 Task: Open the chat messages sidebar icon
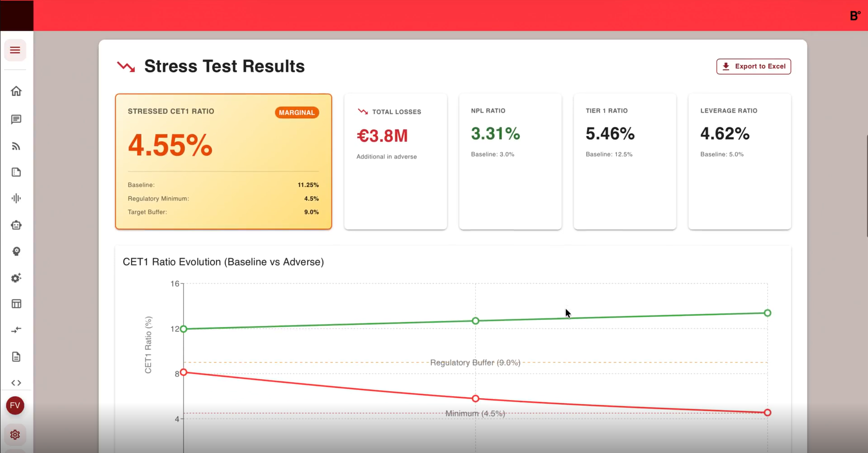click(x=16, y=119)
